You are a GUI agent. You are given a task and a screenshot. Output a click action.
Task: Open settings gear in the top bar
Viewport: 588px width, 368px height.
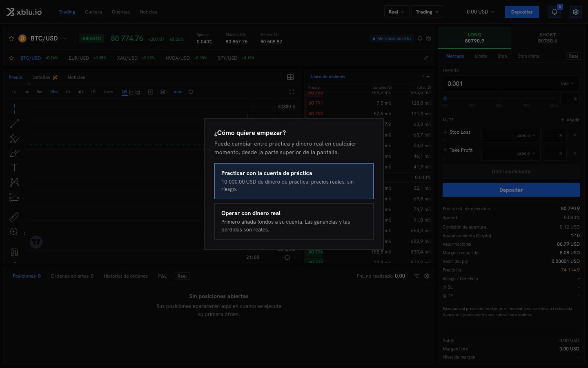(576, 12)
